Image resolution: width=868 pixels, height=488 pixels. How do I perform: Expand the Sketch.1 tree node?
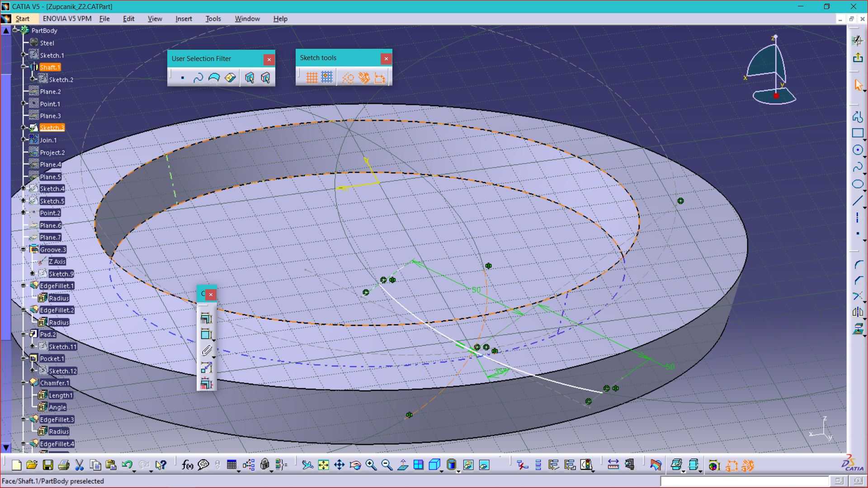click(24, 55)
